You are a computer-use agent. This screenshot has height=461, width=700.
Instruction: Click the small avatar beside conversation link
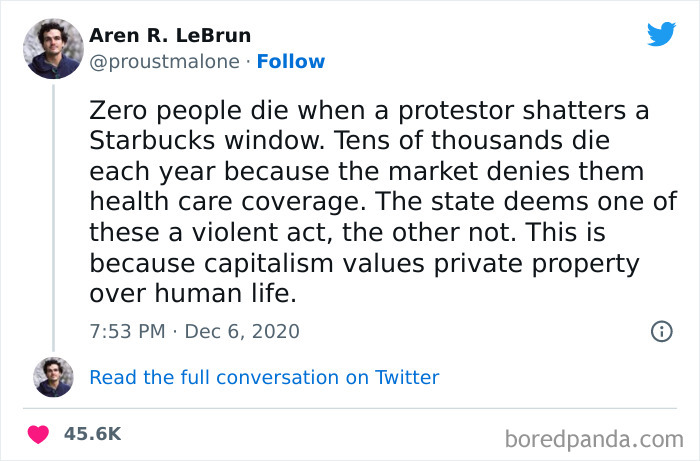(53, 377)
